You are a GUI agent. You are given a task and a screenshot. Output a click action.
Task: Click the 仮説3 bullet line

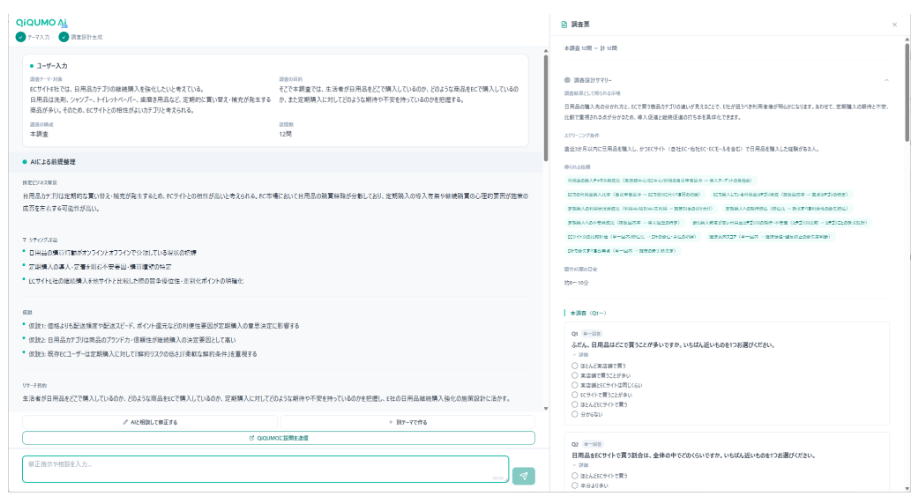143,354
